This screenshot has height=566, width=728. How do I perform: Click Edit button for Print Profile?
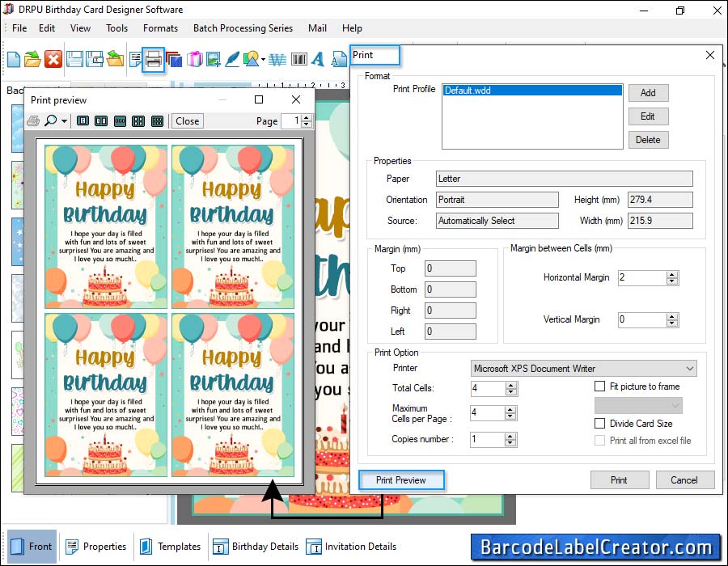point(648,116)
